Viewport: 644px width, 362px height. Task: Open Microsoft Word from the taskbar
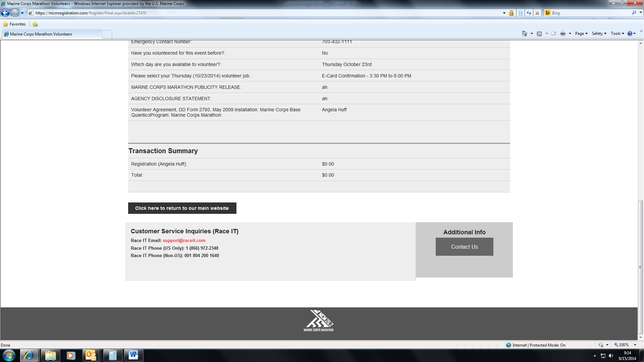click(133, 355)
